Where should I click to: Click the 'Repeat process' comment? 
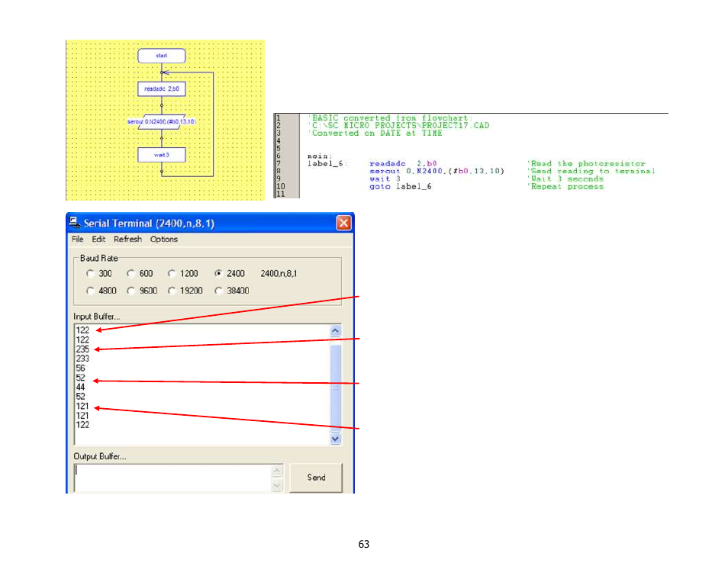pyautogui.click(x=565, y=187)
